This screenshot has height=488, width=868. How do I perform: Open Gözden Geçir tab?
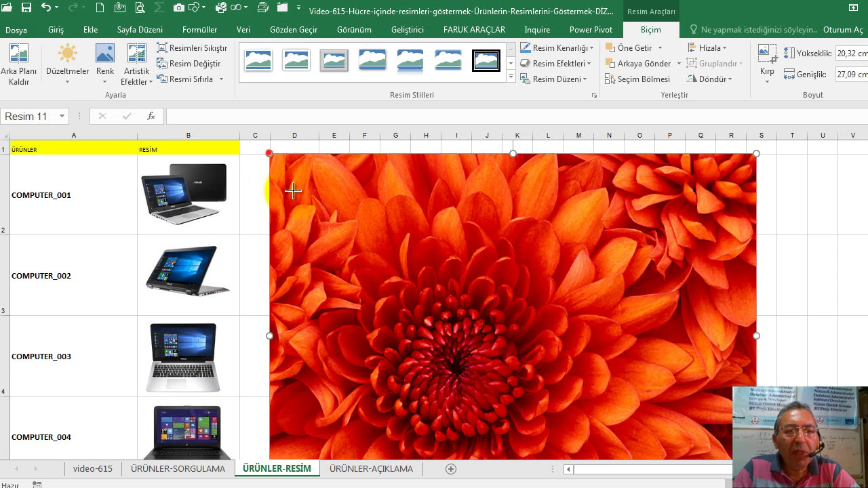click(x=294, y=30)
